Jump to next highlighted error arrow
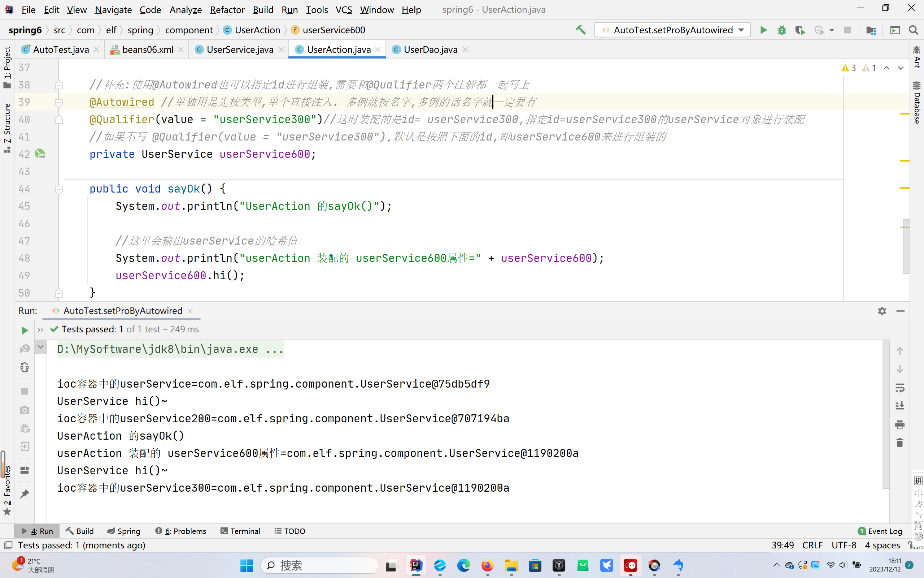Image resolution: width=924 pixels, height=578 pixels. point(901,68)
